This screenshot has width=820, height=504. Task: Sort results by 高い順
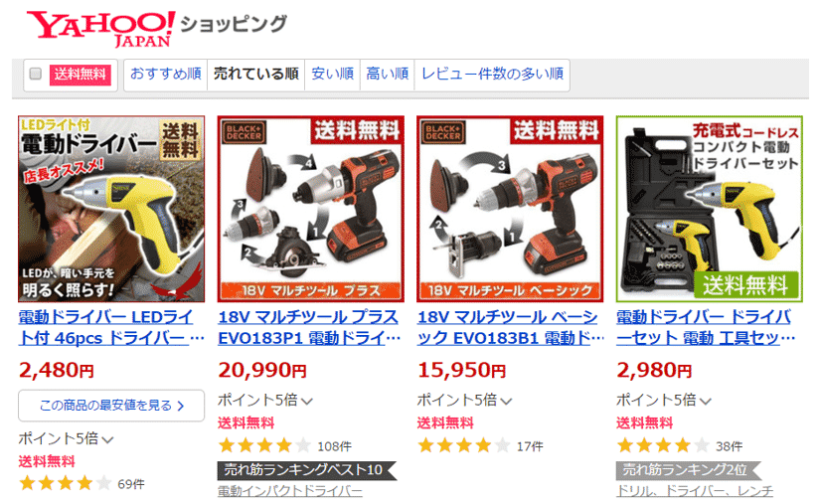click(x=387, y=74)
